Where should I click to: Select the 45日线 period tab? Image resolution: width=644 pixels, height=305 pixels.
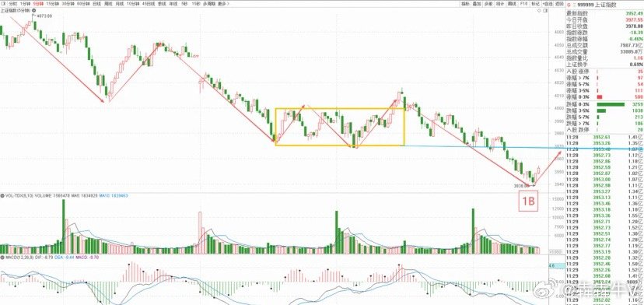pos(149,4)
